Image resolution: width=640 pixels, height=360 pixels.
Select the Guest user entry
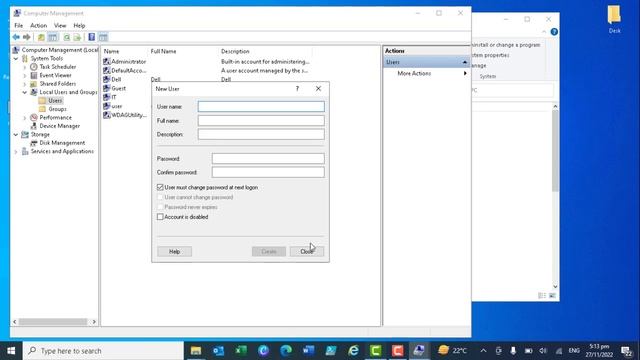point(118,88)
